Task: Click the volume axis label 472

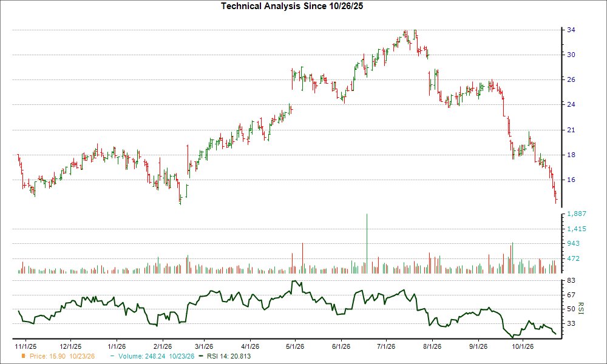Action: point(574,258)
